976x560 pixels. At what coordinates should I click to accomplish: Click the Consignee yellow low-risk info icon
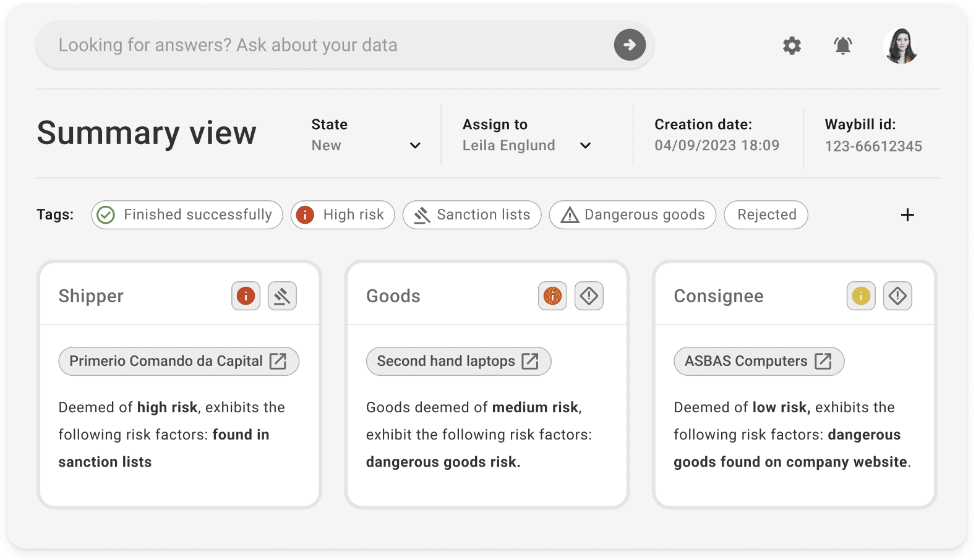tap(860, 296)
